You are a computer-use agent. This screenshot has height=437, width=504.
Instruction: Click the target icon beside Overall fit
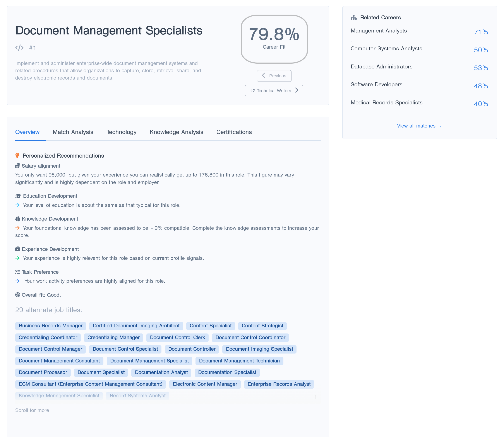[x=18, y=295]
